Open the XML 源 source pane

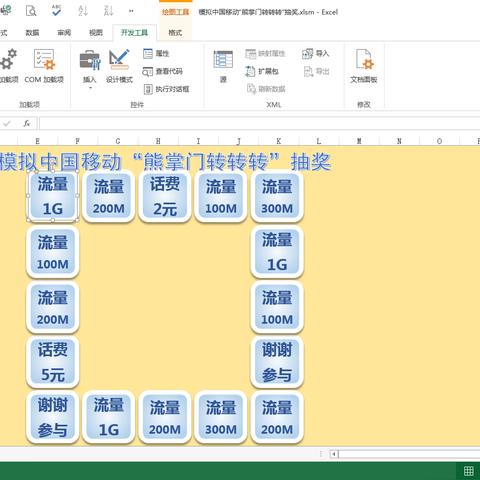(223, 66)
